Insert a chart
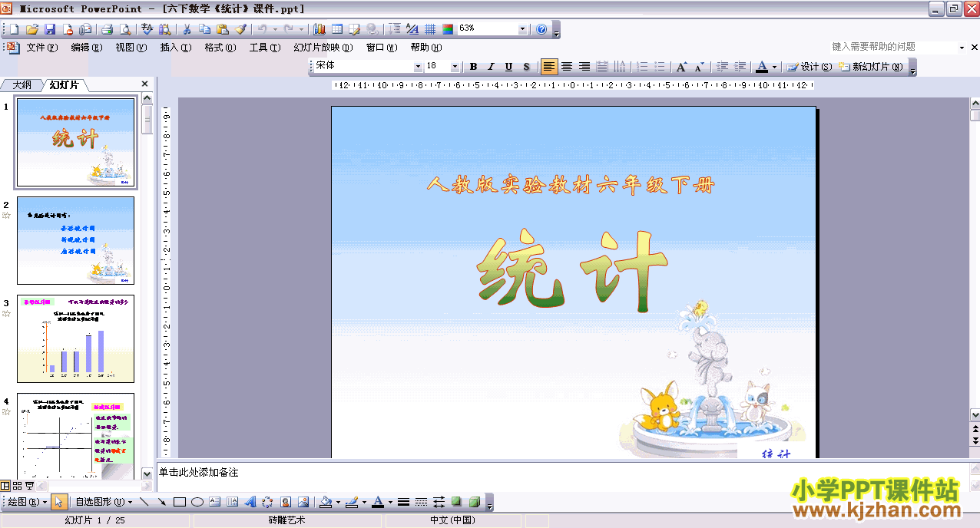 point(319,29)
